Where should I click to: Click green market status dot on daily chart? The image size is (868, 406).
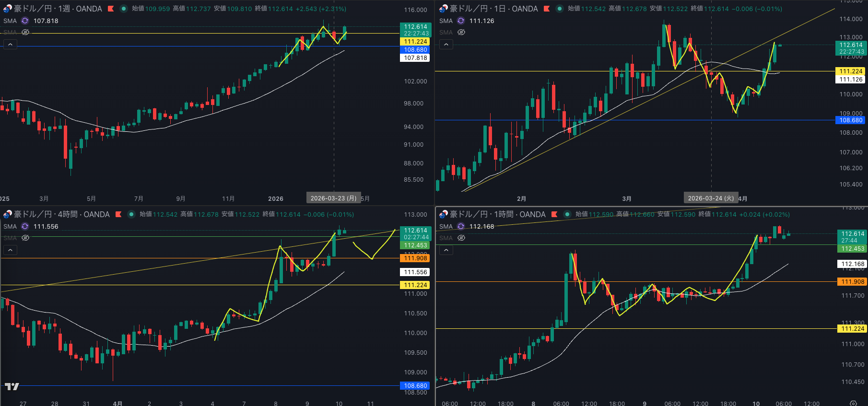560,9
